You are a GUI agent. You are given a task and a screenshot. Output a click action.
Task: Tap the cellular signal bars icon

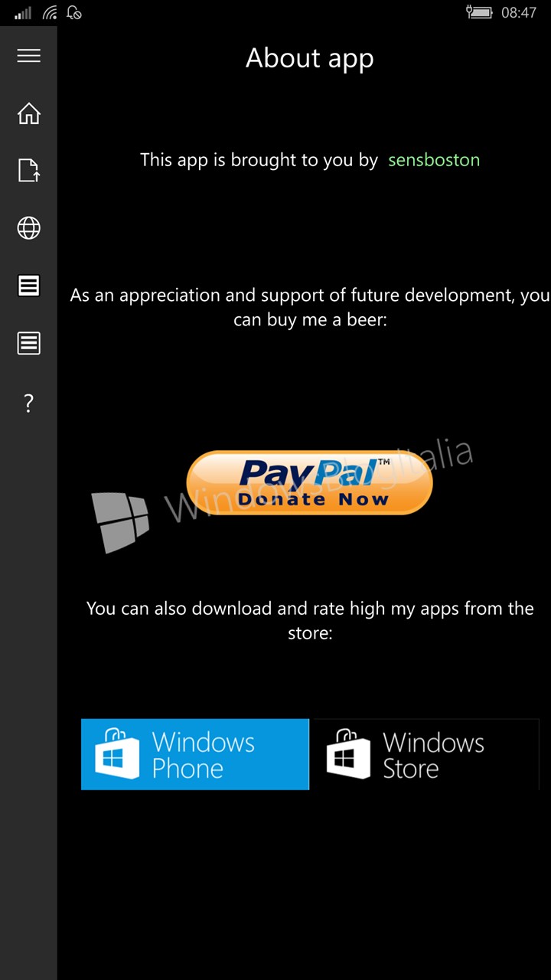(23, 12)
